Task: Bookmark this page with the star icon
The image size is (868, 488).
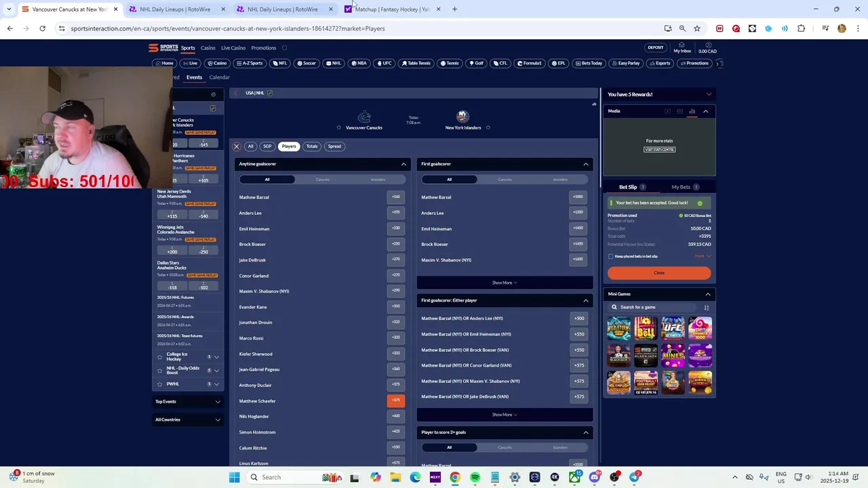Action: pos(696,28)
